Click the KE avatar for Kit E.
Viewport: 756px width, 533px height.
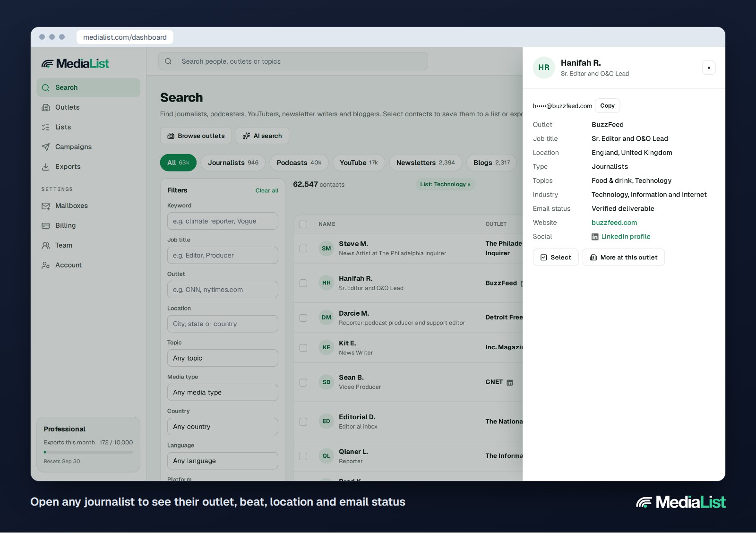(x=326, y=347)
